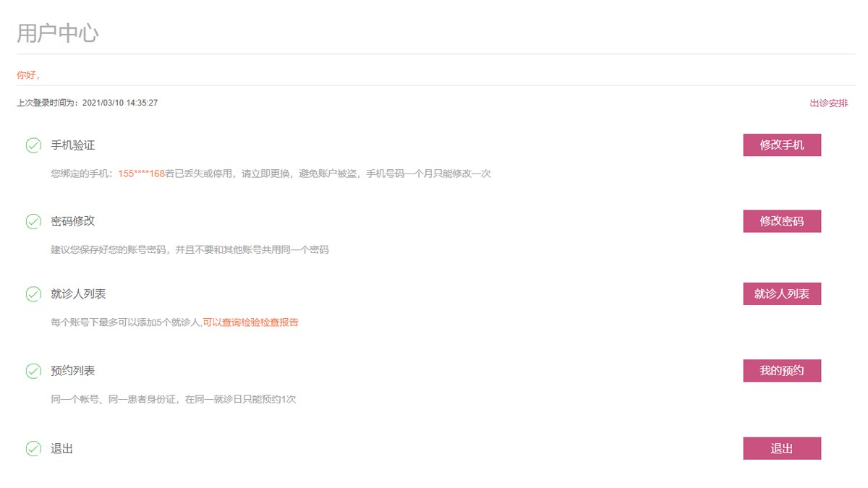Click the masked phone number 155****168
This screenshot has width=868, height=488.
(x=142, y=174)
